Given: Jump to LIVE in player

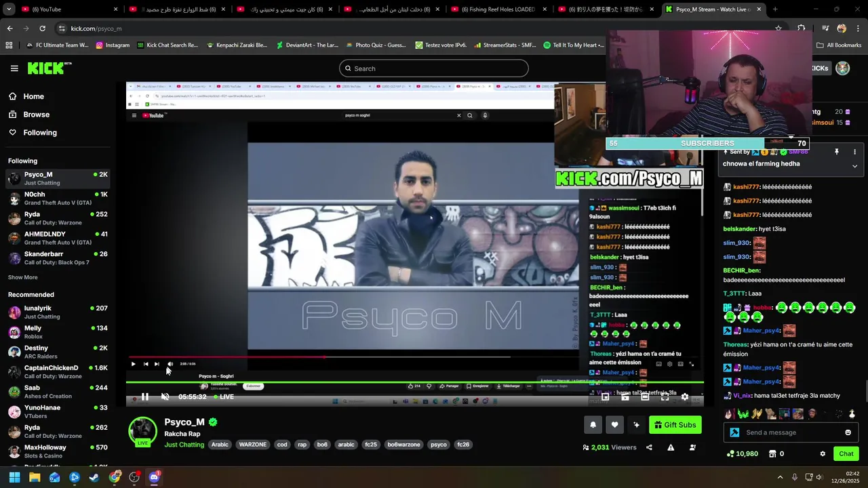Looking at the screenshot, I should click(223, 397).
